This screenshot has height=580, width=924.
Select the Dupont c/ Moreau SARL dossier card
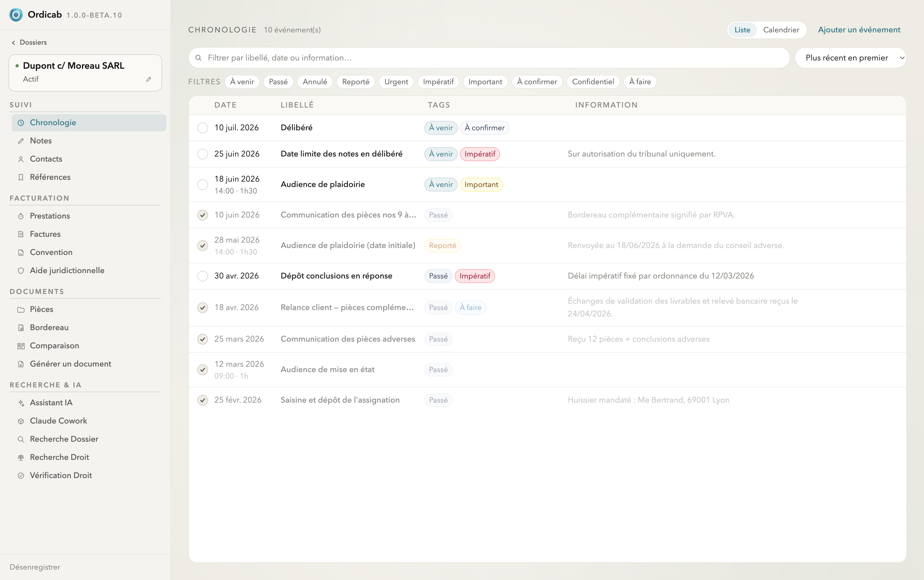click(85, 73)
